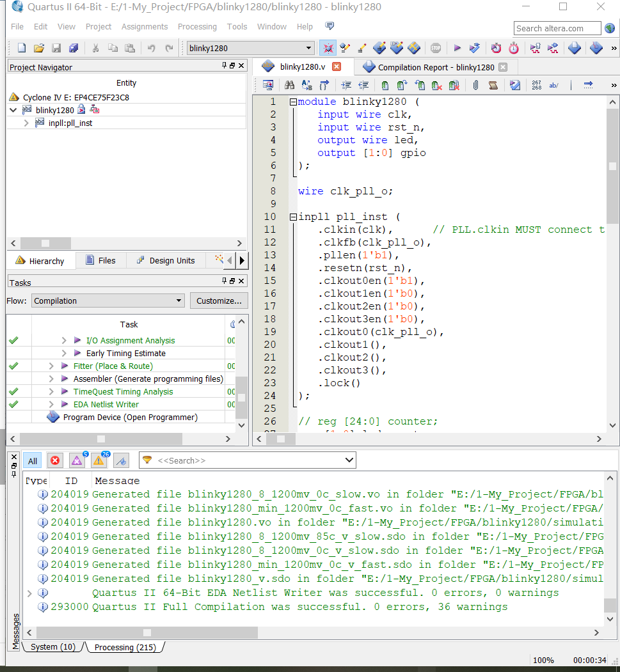Open the Processing menu
The image size is (620, 672).
click(x=197, y=27)
